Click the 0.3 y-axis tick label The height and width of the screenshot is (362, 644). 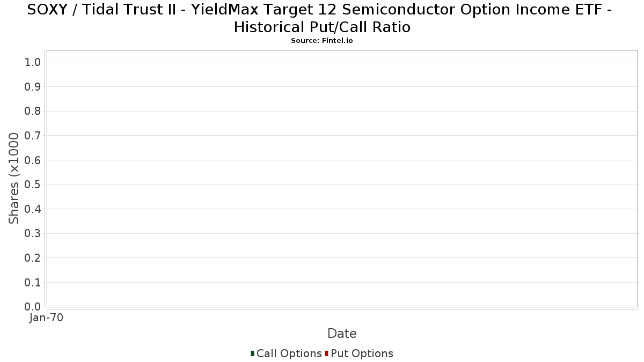[33, 233]
